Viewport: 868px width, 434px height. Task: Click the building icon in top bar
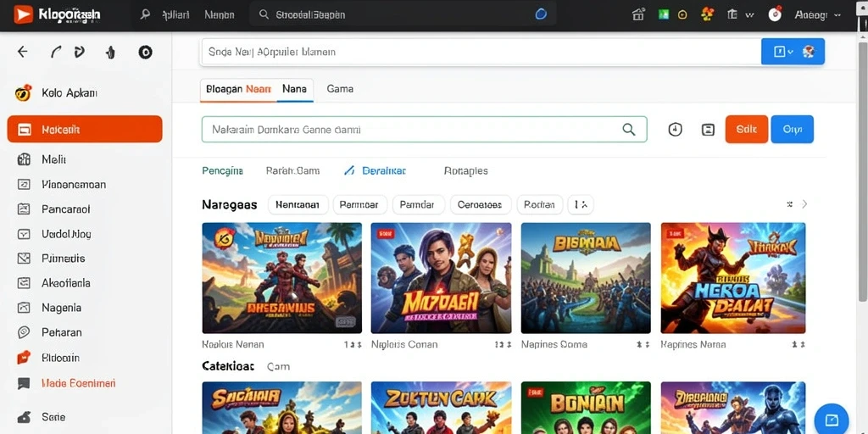pyautogui.click(x=732, y=15)
